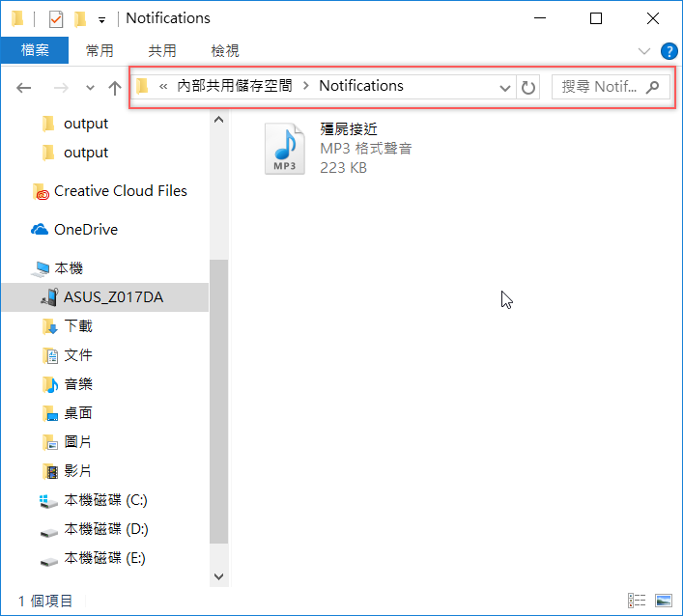Switch to the 常用 ribbon tab

100,50
